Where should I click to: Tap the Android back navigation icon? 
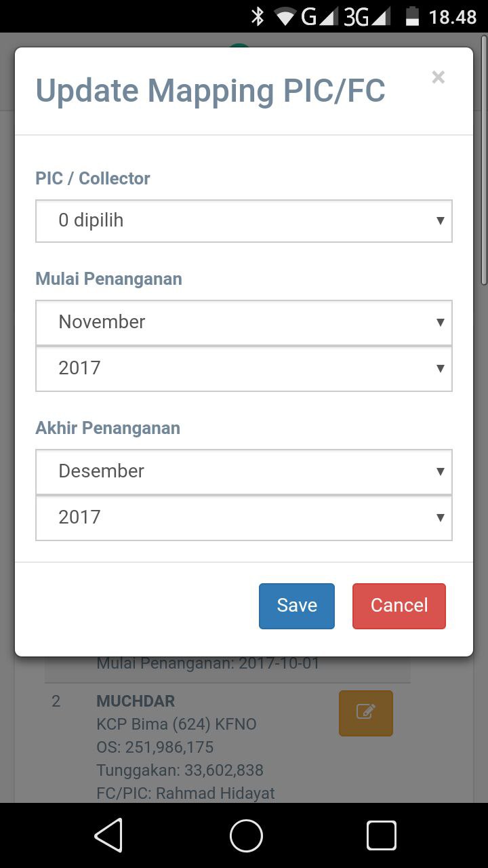pyautogui.click(x=108, y=835)
